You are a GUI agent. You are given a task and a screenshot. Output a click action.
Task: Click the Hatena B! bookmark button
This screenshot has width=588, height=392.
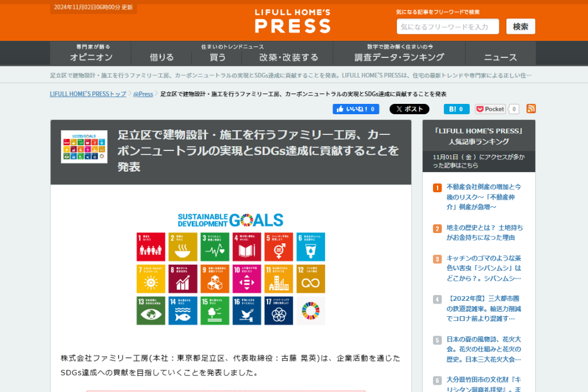(457, 109)
